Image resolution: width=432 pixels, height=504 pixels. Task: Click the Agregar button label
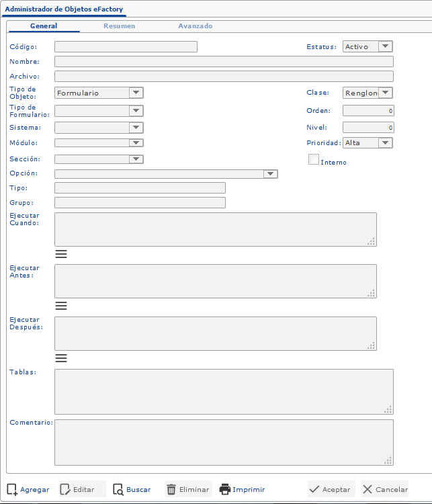[x=35, y=489]
